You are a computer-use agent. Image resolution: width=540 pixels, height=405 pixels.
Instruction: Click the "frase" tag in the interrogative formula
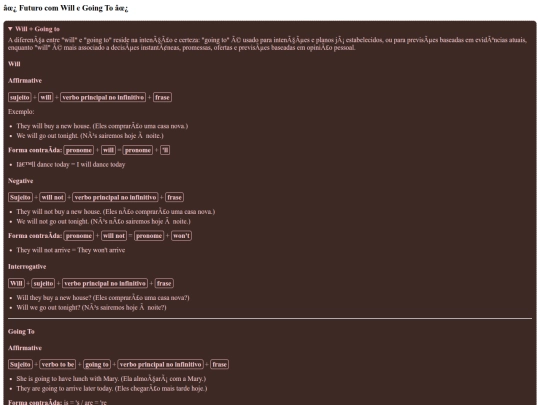[x=164, y=283]
